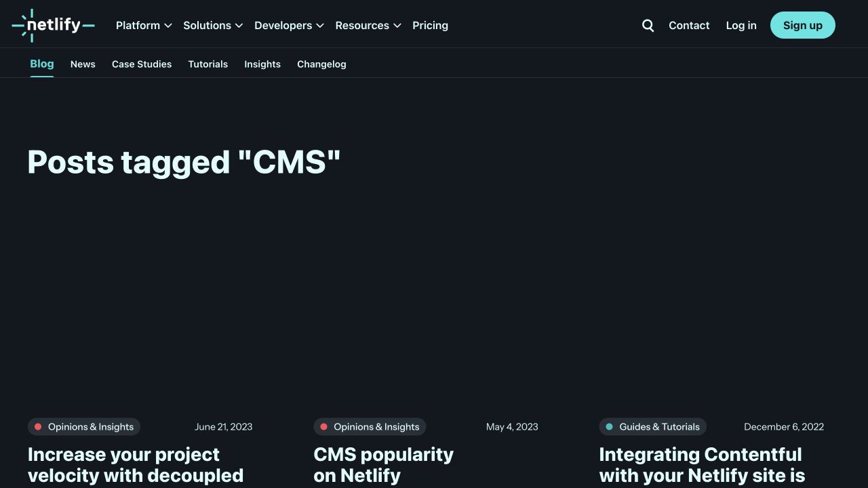
Task: Open the Case Studies tab
Action: [x=142, y=64]
